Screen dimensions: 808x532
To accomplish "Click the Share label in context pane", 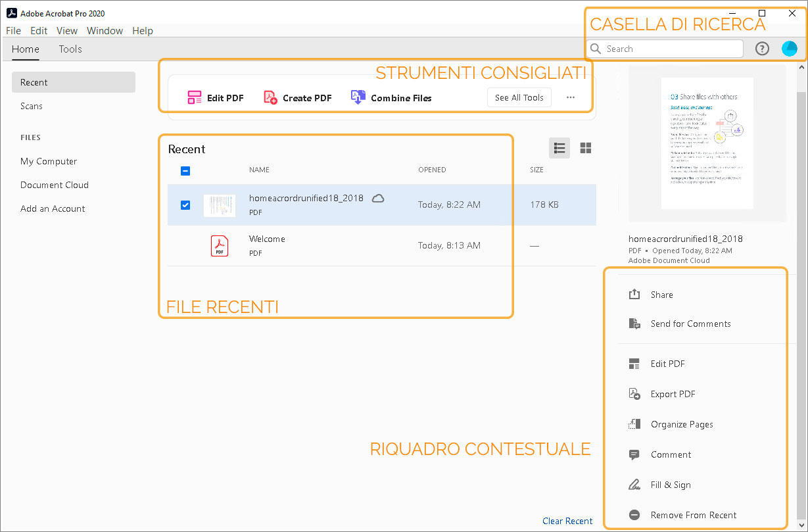I will pos(662,295).
